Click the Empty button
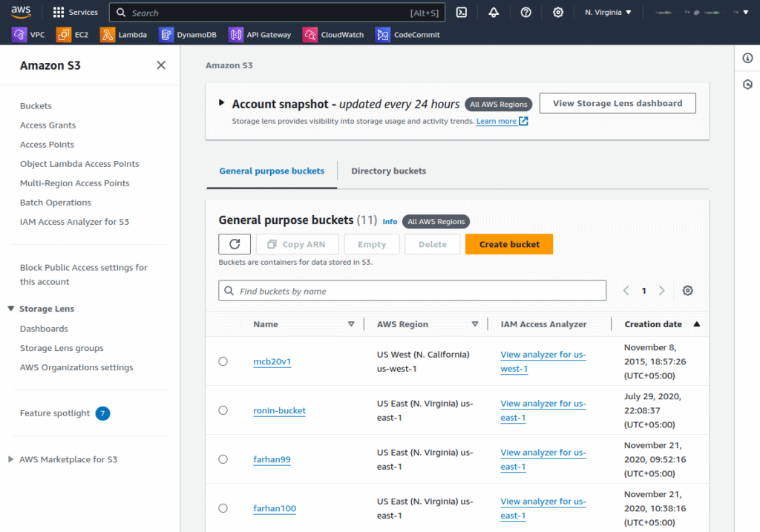 pyautogui.click(x=372, y=244)
